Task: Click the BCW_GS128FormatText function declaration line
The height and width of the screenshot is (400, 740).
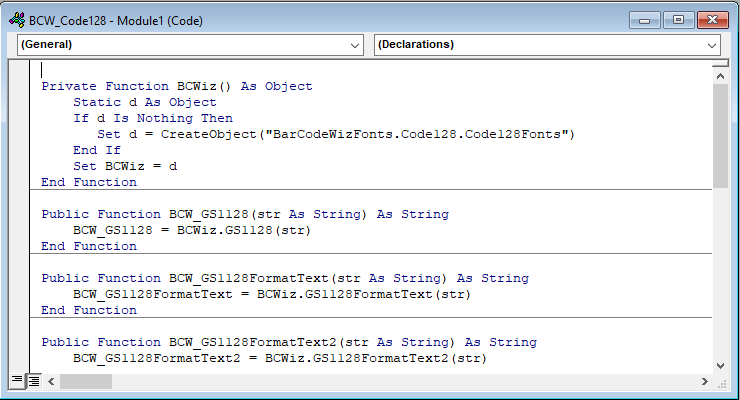Action: 285,278
